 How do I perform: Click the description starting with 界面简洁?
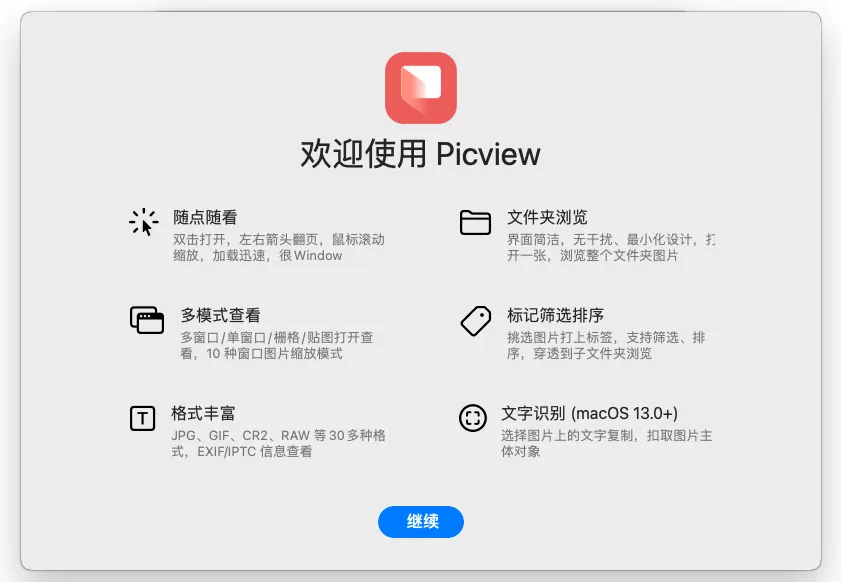point(610,248)
